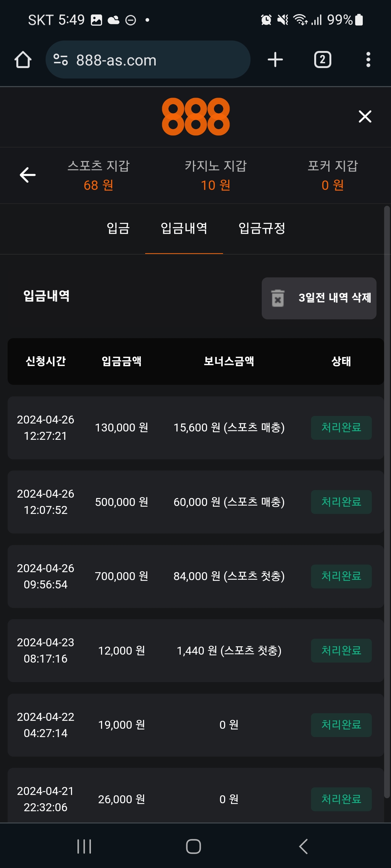Open the tab switcher showing 2 tabs
The image size is (391, 868).
(x=323, y=60)
